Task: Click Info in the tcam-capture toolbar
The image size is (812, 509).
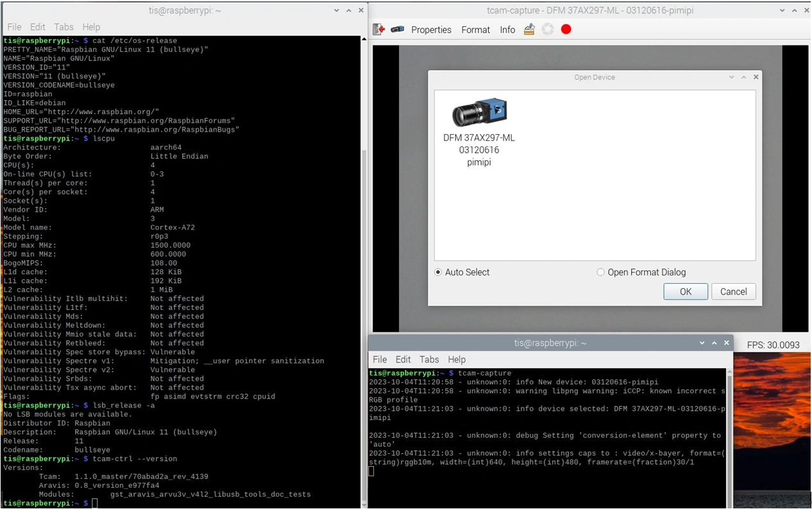Action: point(507,30)
